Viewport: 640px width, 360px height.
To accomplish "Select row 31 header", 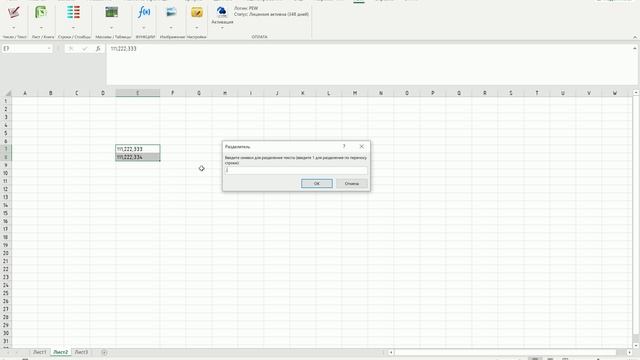I will point(6,341).
